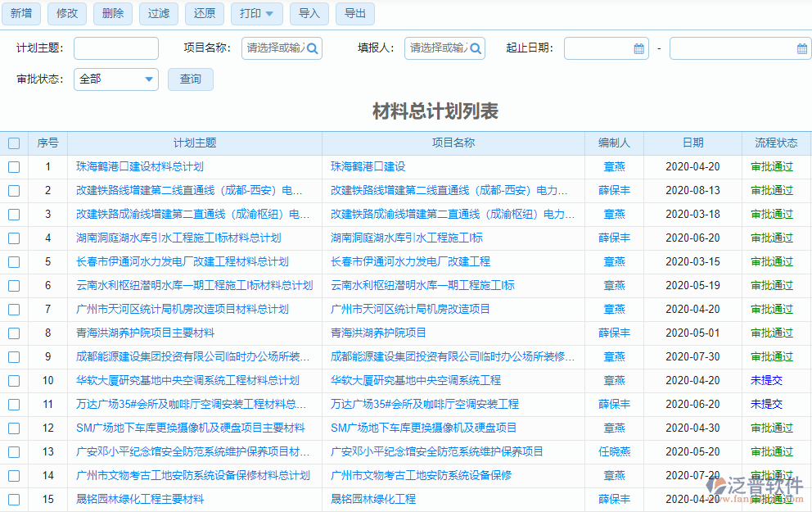Click the 过滤 filter button
Image resolution: width=812 pixels, height=512 pixels.
[158, 14]
